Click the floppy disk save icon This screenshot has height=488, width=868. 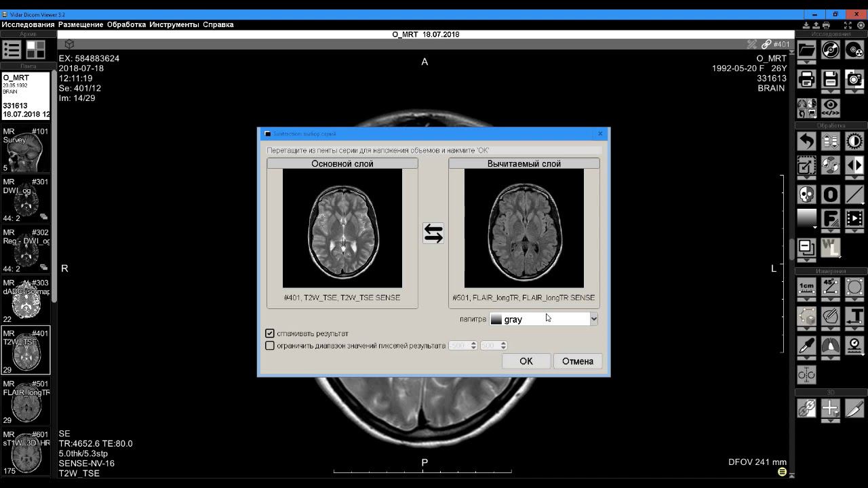click(830, 79)
